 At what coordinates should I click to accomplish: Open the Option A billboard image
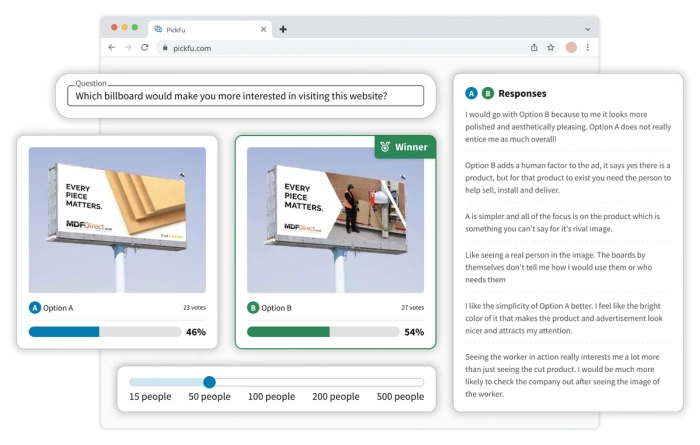(x=117, y=220)
